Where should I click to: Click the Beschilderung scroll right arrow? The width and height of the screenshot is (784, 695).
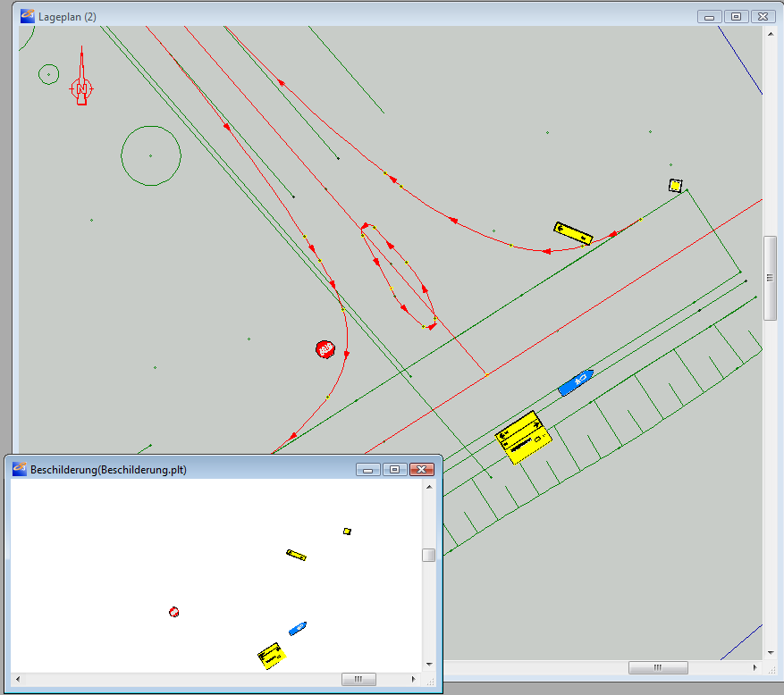click(x=413, y=679)
